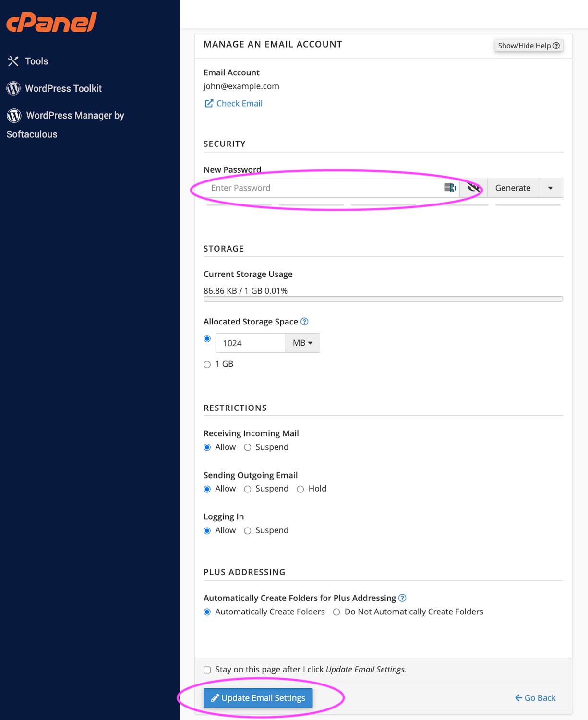
Task: Click the Allocated Storage Space help icon
Action: click(304, 322)
